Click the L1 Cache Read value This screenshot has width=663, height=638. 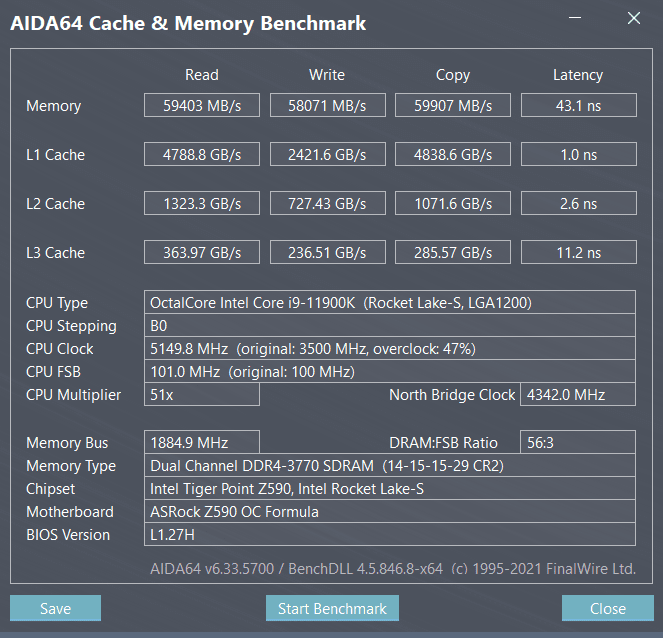tap(202, 154)
